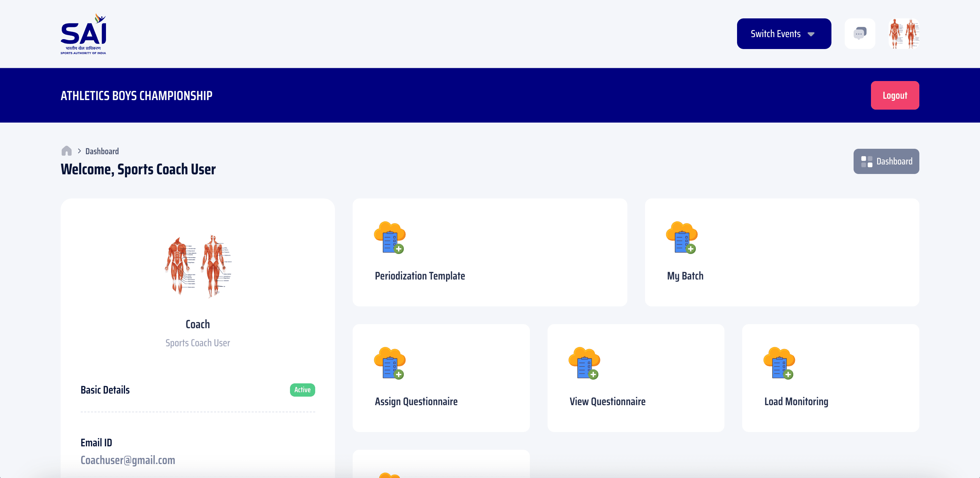
Task: Click the Athletics Boys Championship title
Action: [137, 96]
